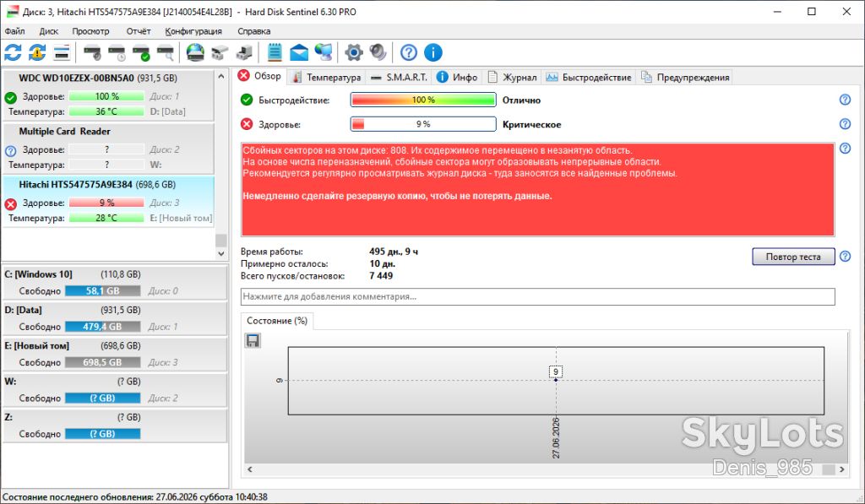Open the Просмотр menu

tap(90, 31)
